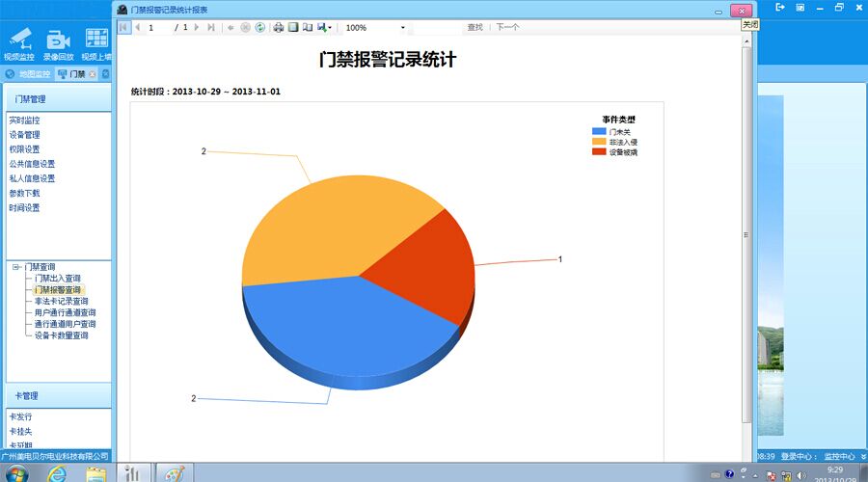Go to next page arrow in report
The height and width of the screenshot is (482, 868).
pos(198,28)
